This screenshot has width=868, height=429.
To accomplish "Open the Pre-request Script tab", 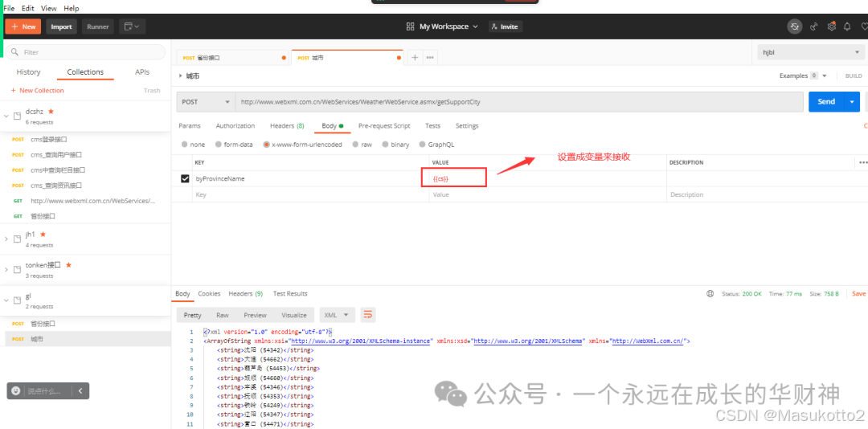I will pyautogui.click(x=384, y=125).
